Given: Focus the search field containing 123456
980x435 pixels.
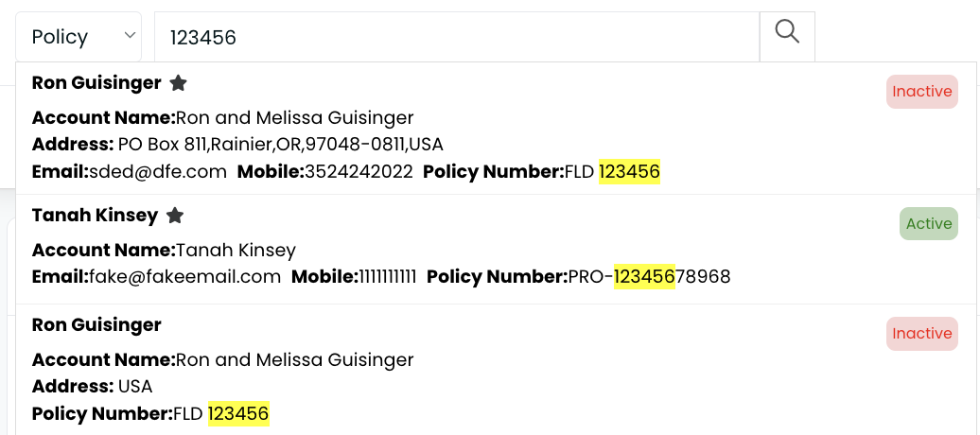Looking at the screenshot, I should coord(457,37).
